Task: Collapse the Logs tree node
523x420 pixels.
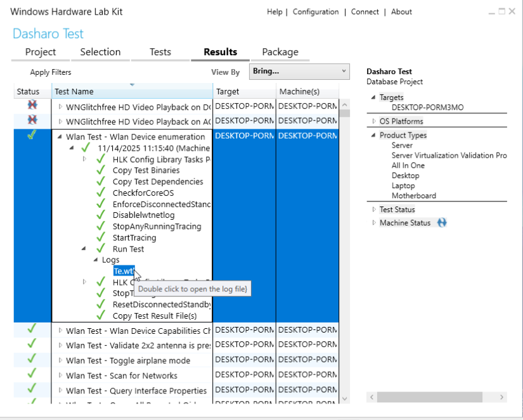Action: click(x=95, y=260)
